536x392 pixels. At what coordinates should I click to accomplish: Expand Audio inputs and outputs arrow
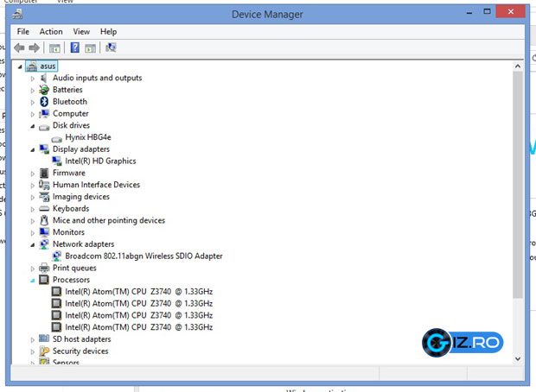pos(33,79)
